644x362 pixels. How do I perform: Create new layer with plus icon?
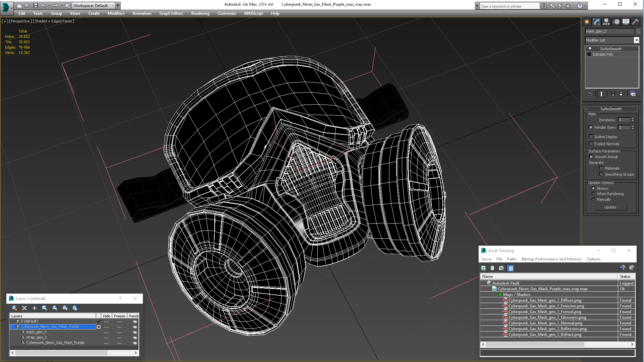(x=34, y=308)
